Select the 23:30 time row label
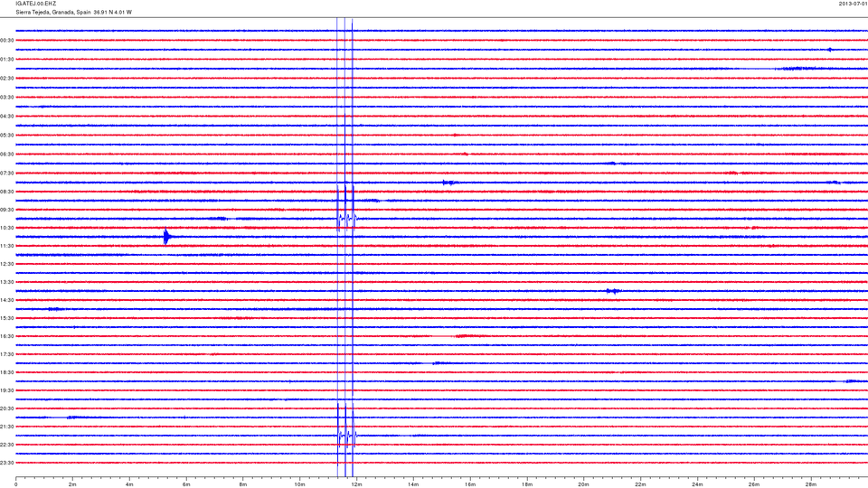The width and height of the screenshot is (868, 488). click(x=7, y=463)
